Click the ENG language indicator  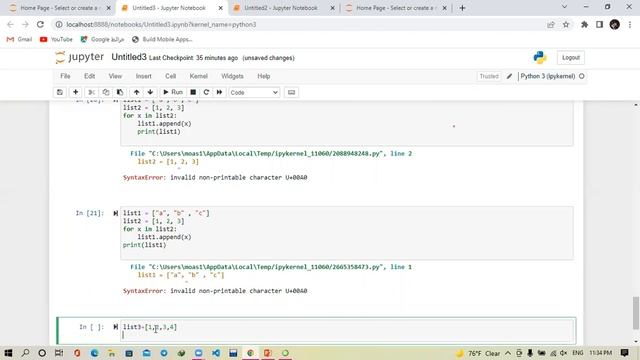pos(578,353)
